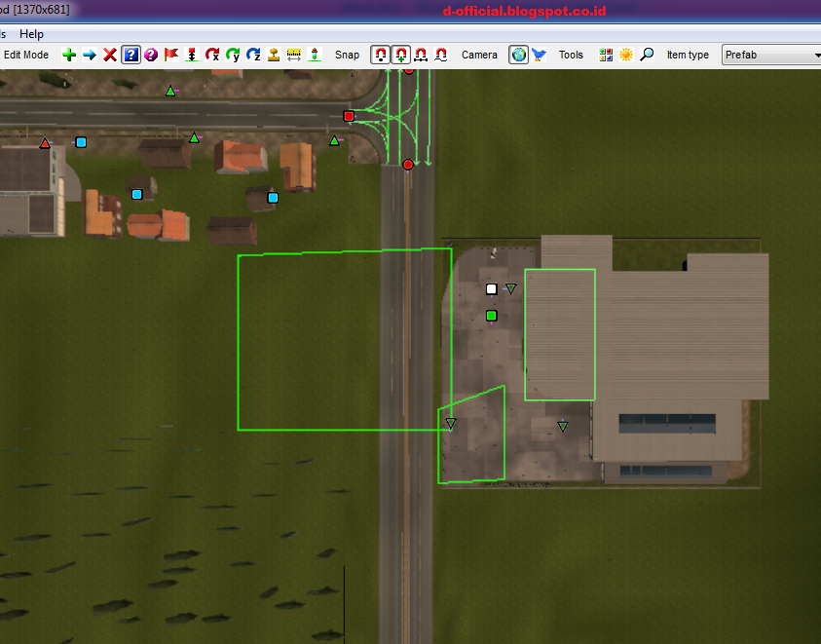Select the bird free-camera icon
This screenshot has width=821, height=644.
pyautogui.click(x=539, y=55)
